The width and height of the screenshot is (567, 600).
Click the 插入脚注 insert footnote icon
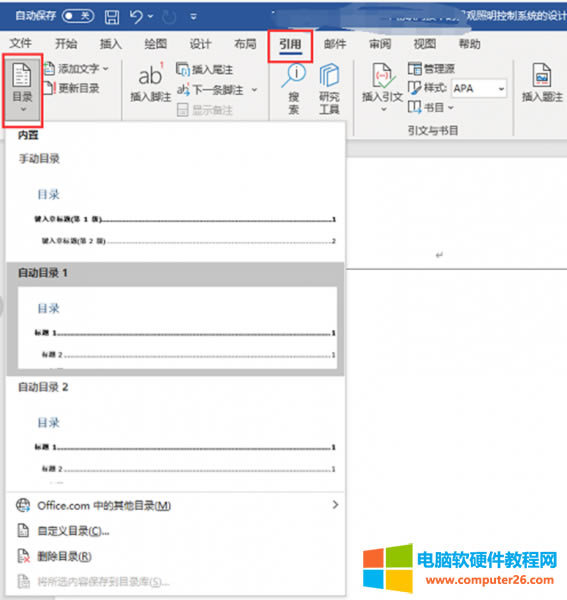pos(150,75)
